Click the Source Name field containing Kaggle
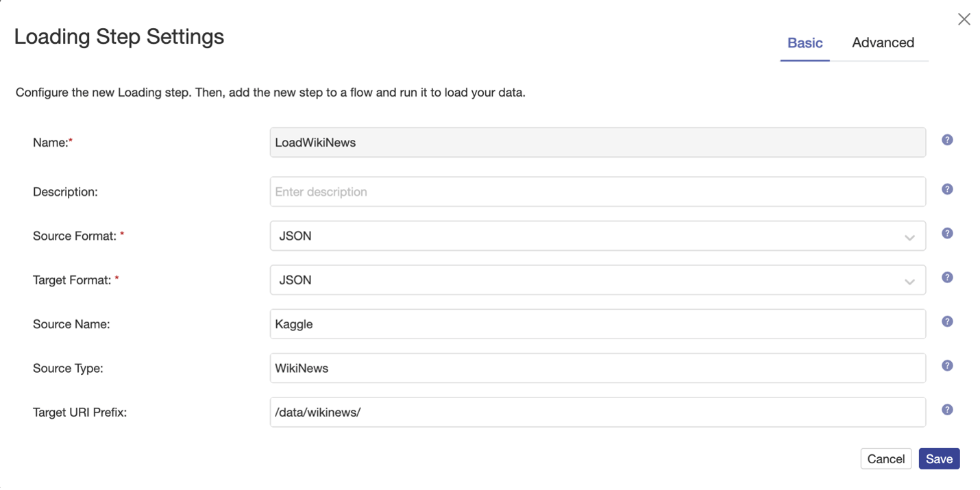Screen dimensions: 980x490 597,324
